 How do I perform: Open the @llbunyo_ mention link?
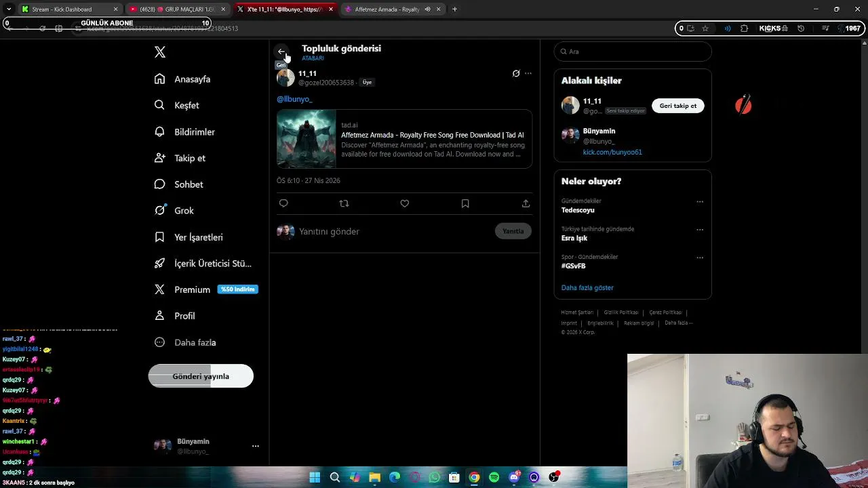pyautogui.click(x=294, y=99)
